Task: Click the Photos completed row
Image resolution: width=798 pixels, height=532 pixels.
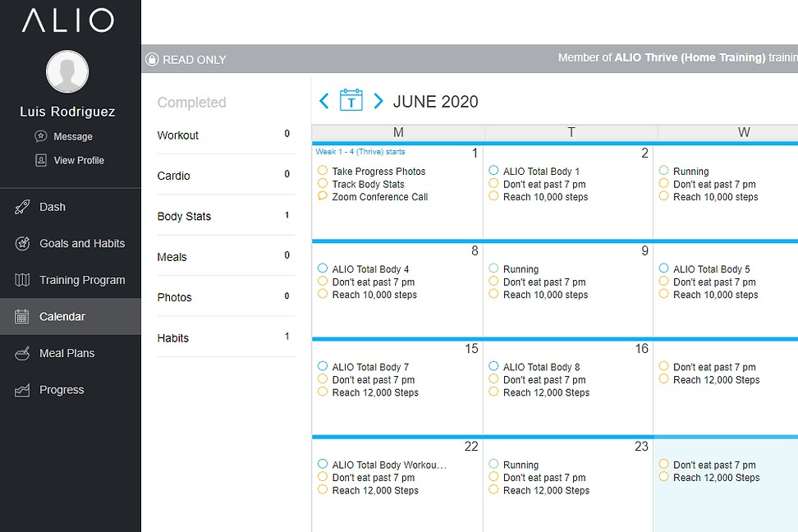Action: (x=226, y=297)
